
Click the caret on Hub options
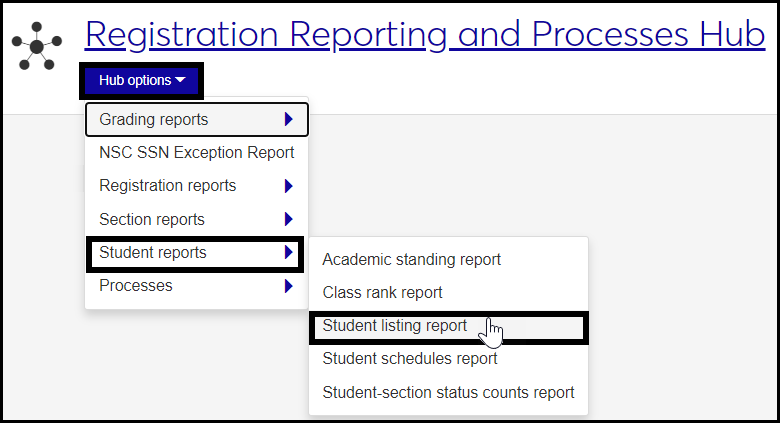point(180,81)
